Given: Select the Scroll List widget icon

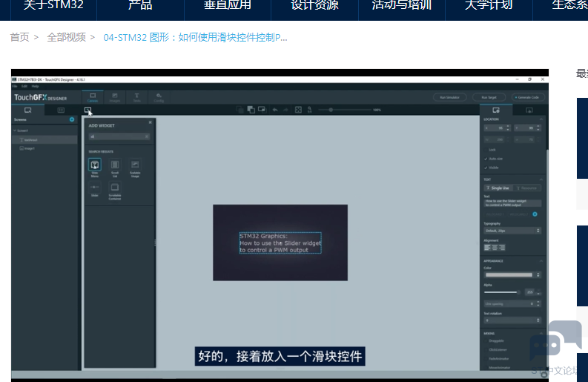Looking at the screenshot, I should click(x=115, y=165).
